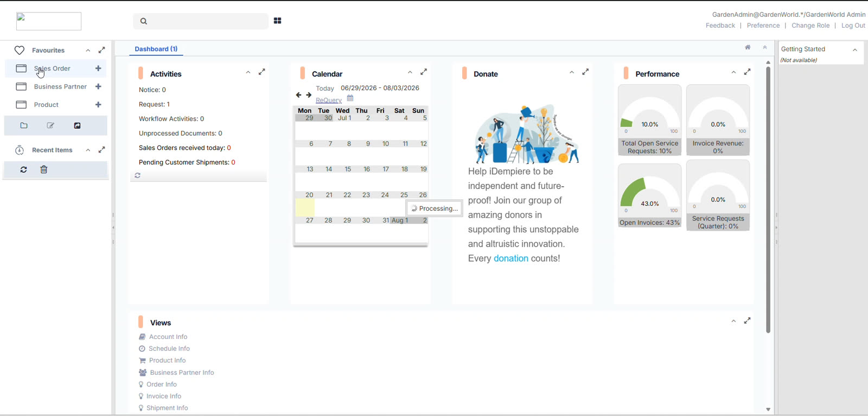Open Sales Order from Favourites
868x416 pixels.
coord(52,68)
